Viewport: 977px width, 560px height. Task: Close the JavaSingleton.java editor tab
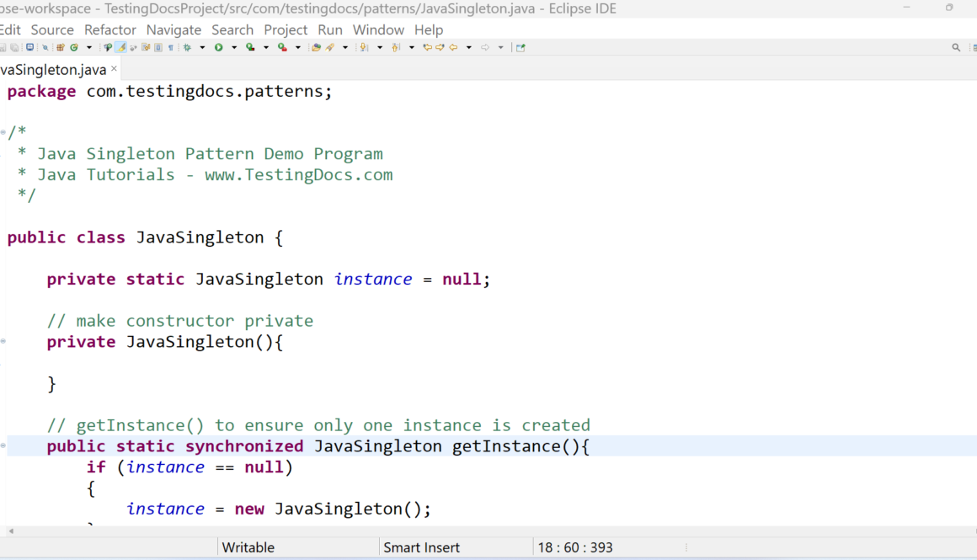[x=115, y=69]
